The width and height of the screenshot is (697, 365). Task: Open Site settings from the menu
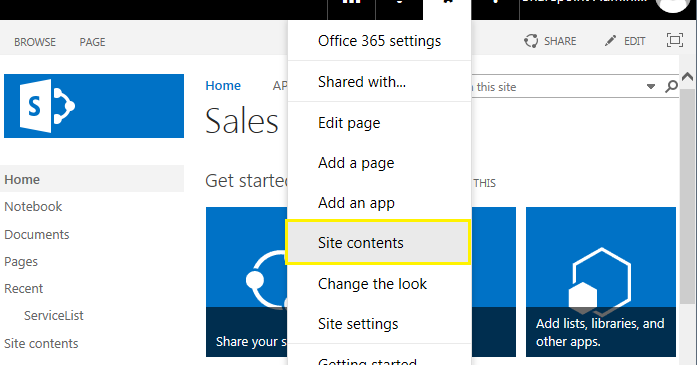click(379, 324)
